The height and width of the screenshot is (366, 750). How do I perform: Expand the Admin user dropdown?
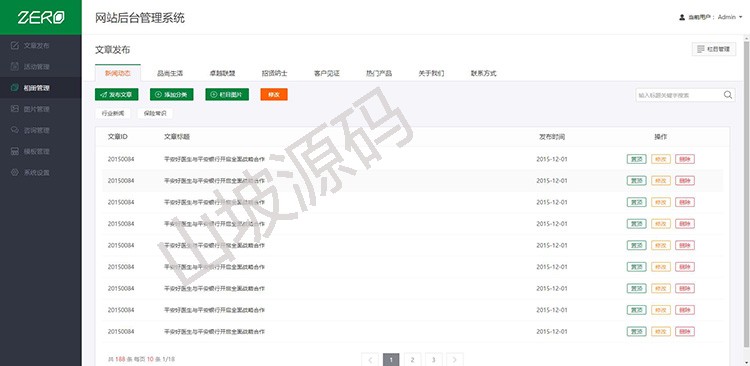(x=711, y=17)
